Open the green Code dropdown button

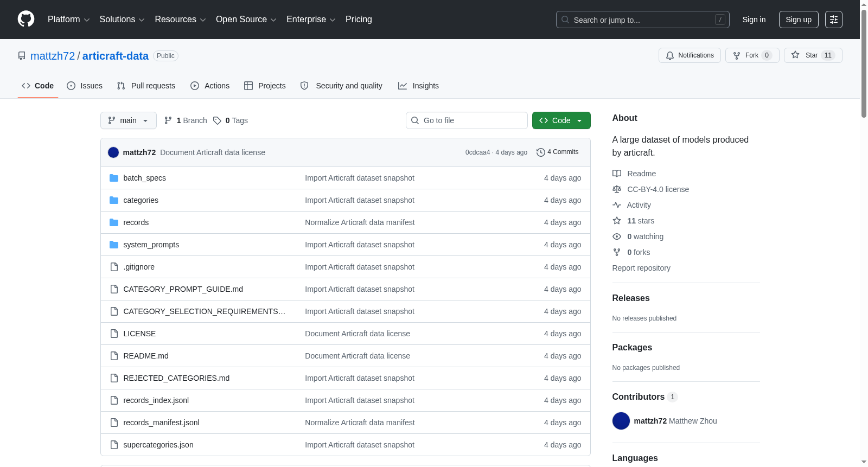[561, 120]
